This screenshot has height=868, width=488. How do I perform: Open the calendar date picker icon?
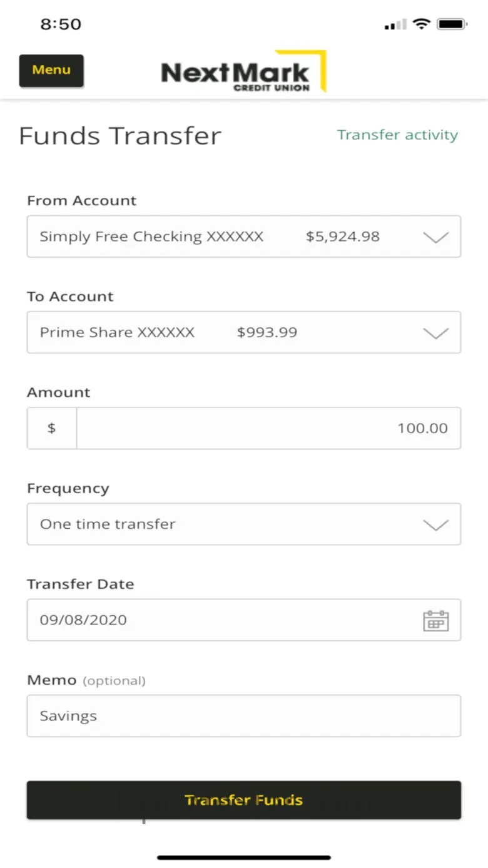point(436,620)
